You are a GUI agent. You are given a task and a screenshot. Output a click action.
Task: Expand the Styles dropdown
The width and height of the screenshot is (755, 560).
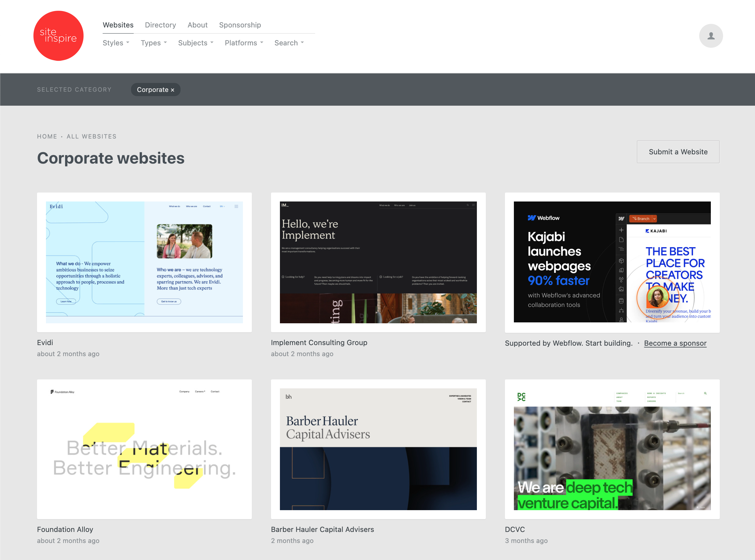pyautogui.click(x=116, y=43)
